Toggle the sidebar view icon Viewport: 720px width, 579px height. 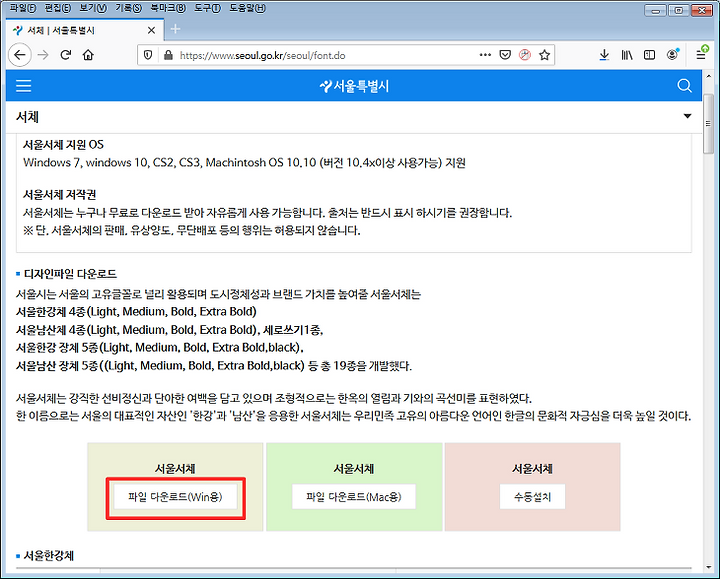point(649,55)
